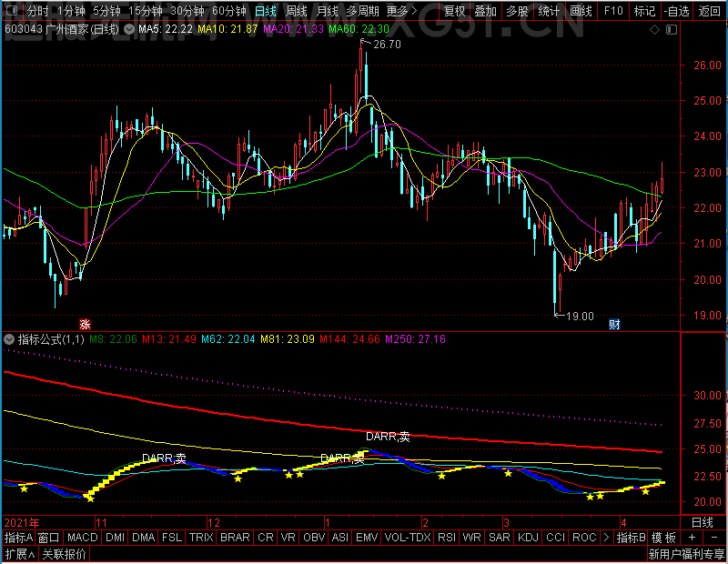Expand the 更多 periods menu
The width and height of the screenshot is (728, 564).
pos(401,11)
